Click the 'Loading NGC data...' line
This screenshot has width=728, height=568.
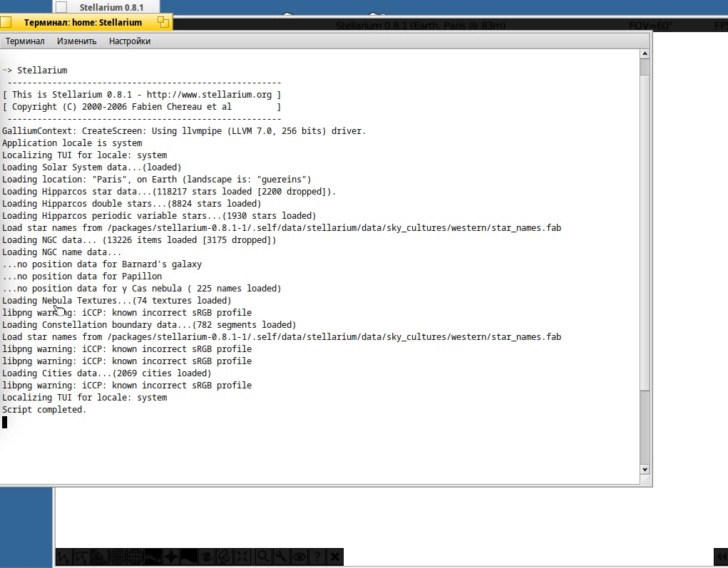pos(139,240)
